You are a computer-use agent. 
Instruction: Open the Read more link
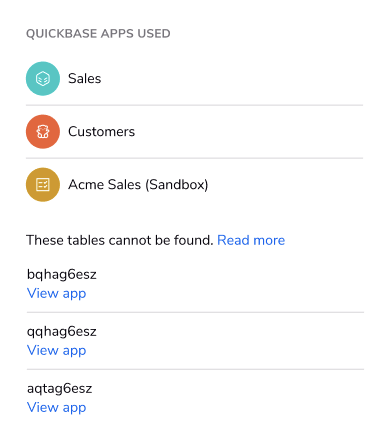251,240
